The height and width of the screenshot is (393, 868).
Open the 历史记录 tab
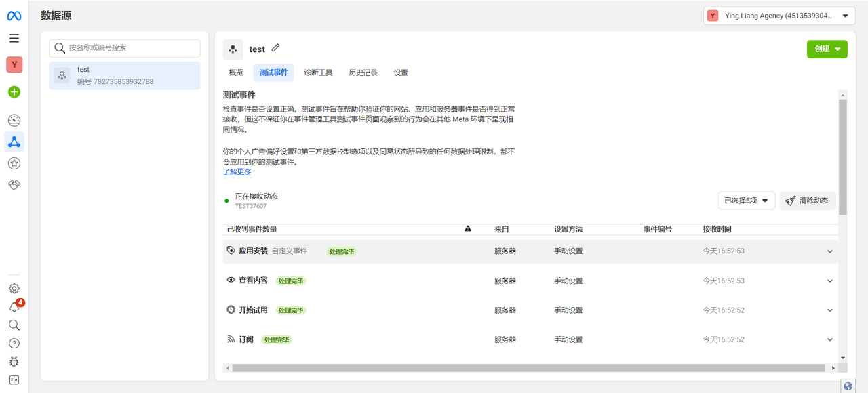(363, 73)
